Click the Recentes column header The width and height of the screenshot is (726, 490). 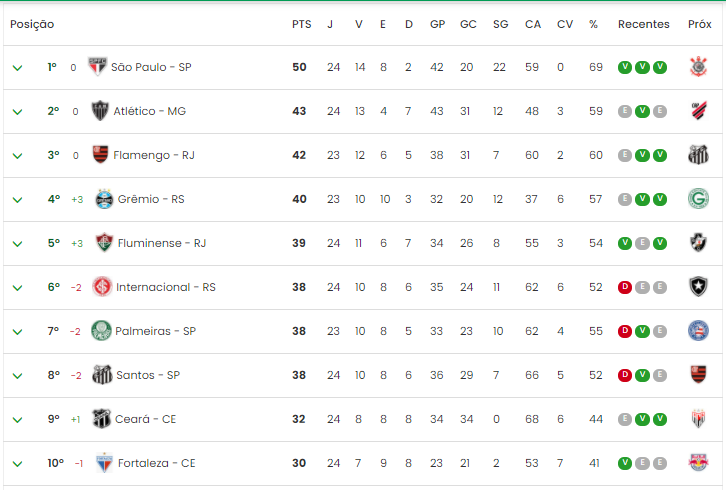point(644,24)
